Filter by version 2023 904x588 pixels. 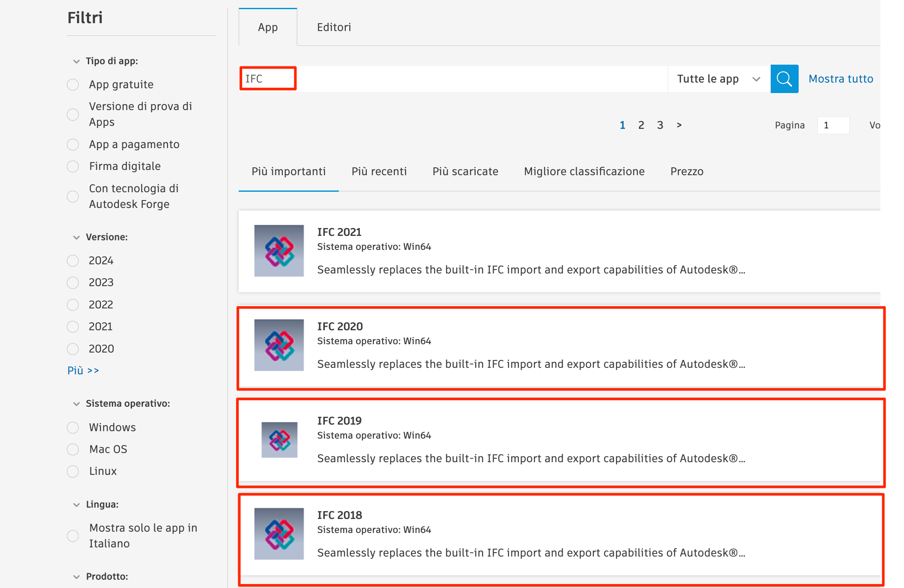[73, 283]
